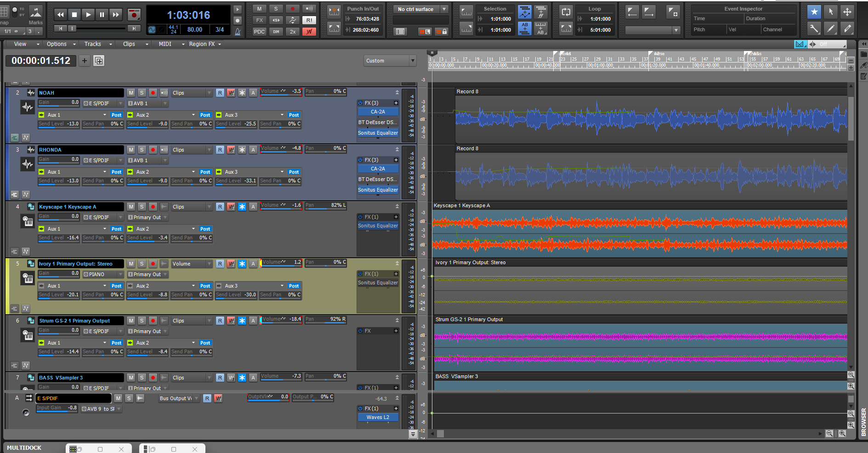Click the add track plus icon

point(85,61)
